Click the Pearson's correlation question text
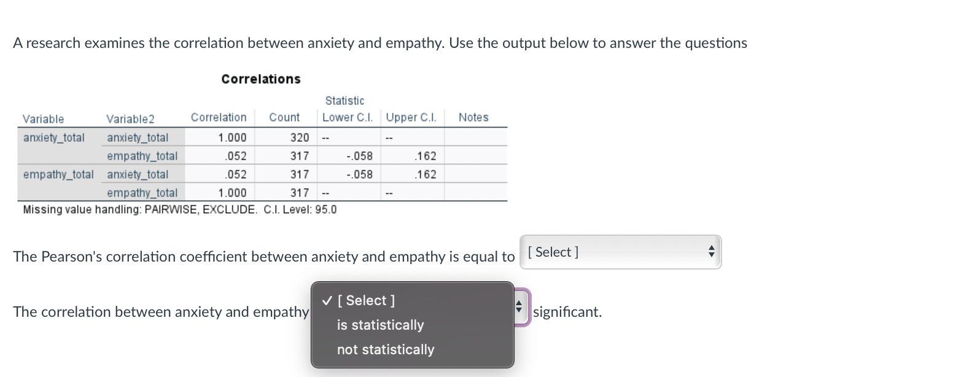 pyautogui.click(x=264, y=256)
